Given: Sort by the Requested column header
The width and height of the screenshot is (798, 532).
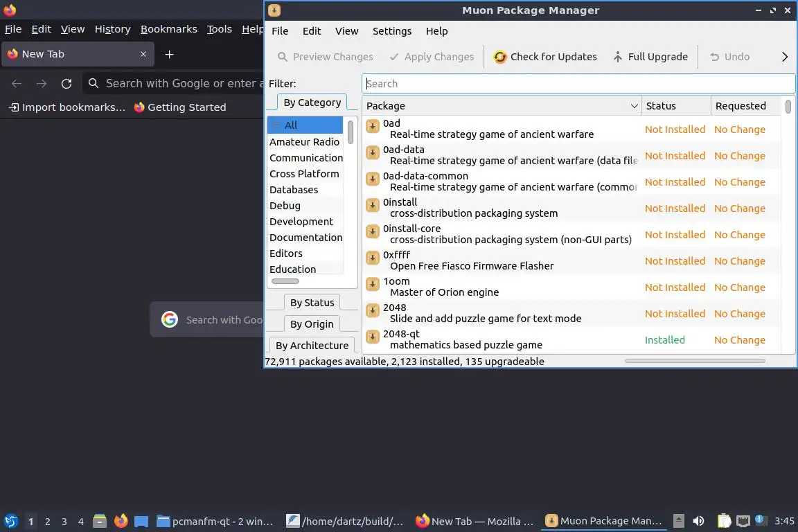Looking at the screenshot, I should (x=745, y=106).
